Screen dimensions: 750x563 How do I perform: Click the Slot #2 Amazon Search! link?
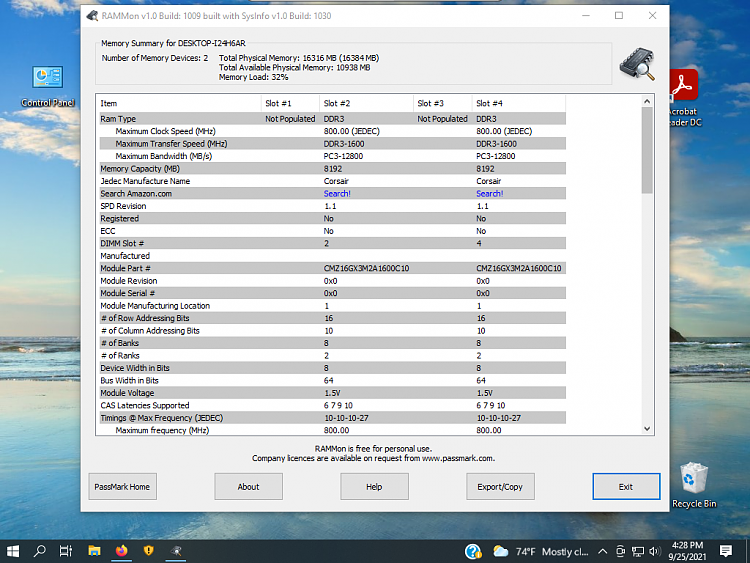(x=337, y=194)
